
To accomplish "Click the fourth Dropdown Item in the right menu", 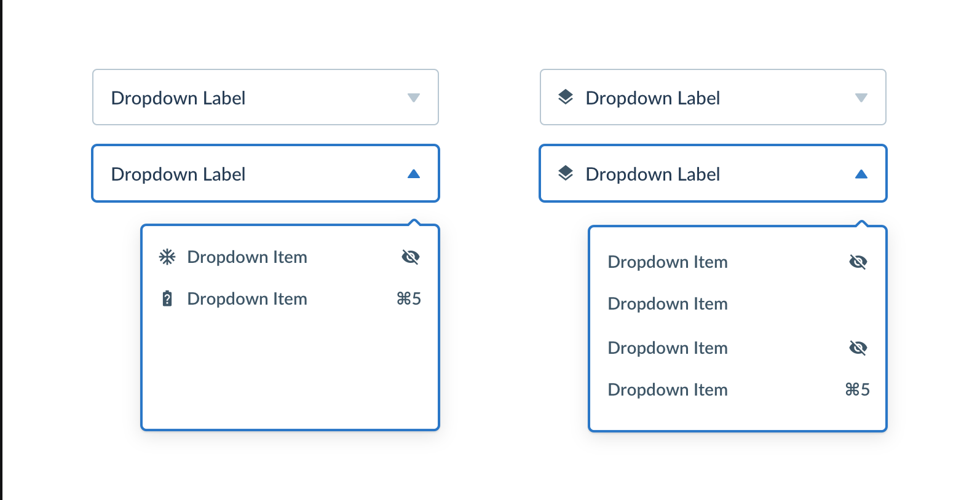I will tap(668, 389).
